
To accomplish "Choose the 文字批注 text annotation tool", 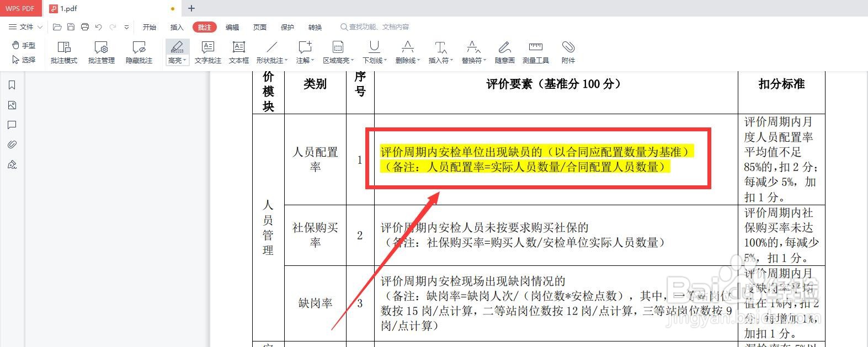I will 208,53.
